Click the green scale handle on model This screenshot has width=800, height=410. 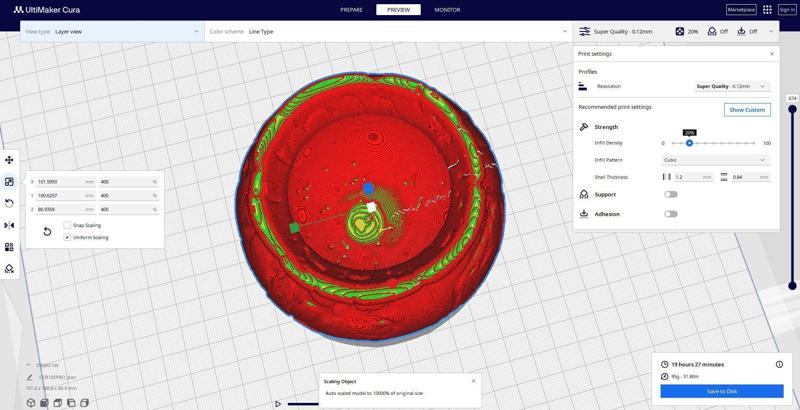(294, 227)
